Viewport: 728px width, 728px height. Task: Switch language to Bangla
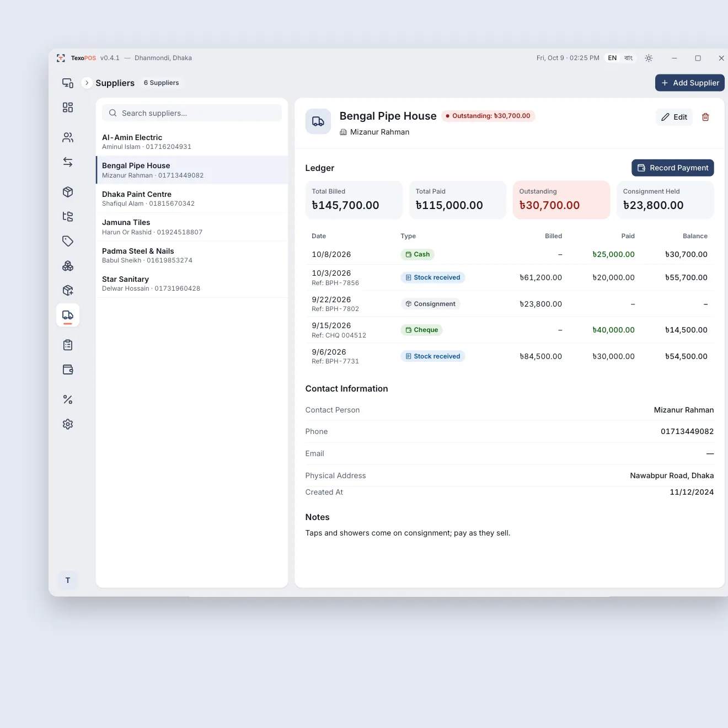pyautogui.click(x=628, y=58)
